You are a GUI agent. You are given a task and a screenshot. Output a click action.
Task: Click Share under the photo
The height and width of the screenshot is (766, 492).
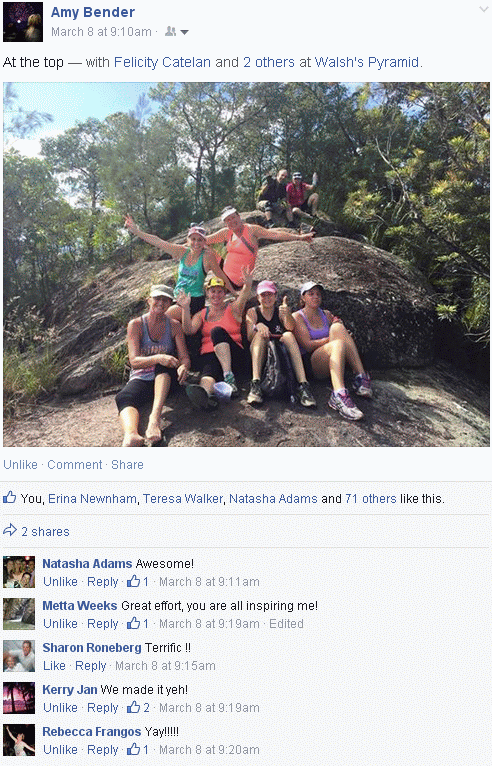click(x=128, y=465)
